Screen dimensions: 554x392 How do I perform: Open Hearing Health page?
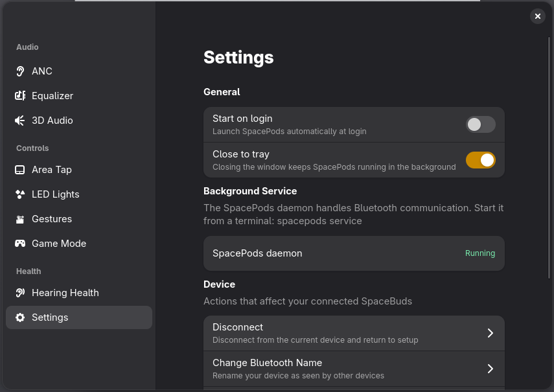pyautogui.click(x=79, y=293)
